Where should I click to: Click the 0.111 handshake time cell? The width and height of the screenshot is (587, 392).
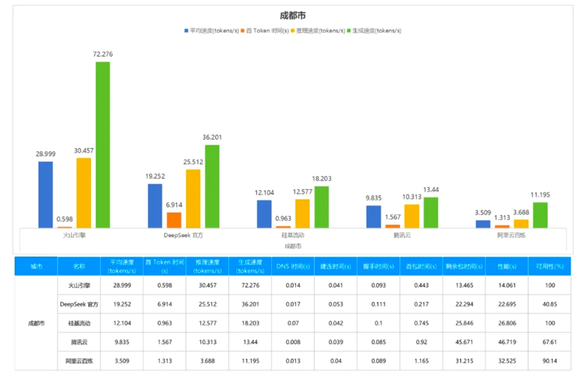[x=378, y=304]
